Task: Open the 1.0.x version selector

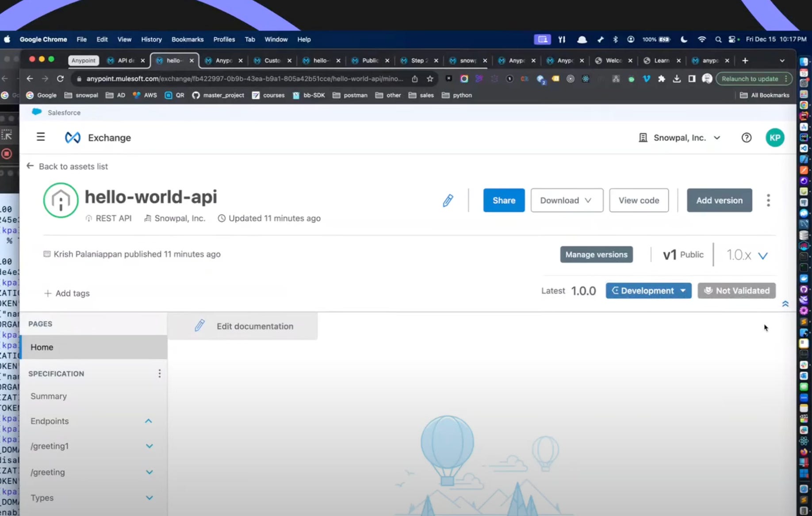Action: pos(747,255)
